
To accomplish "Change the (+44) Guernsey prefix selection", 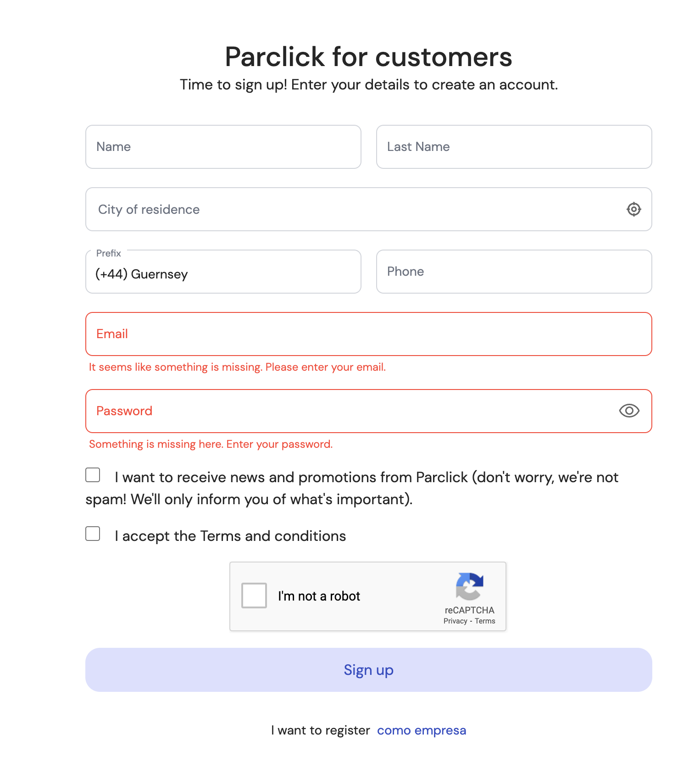I will pyautogui.click(x=223, y=272).
